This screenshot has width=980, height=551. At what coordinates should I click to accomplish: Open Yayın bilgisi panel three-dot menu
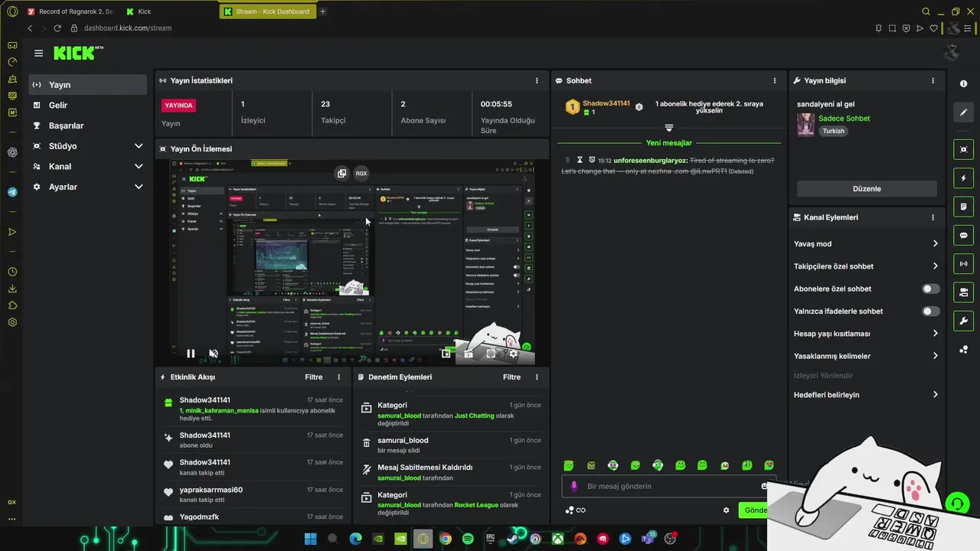(x=933, y=80)
